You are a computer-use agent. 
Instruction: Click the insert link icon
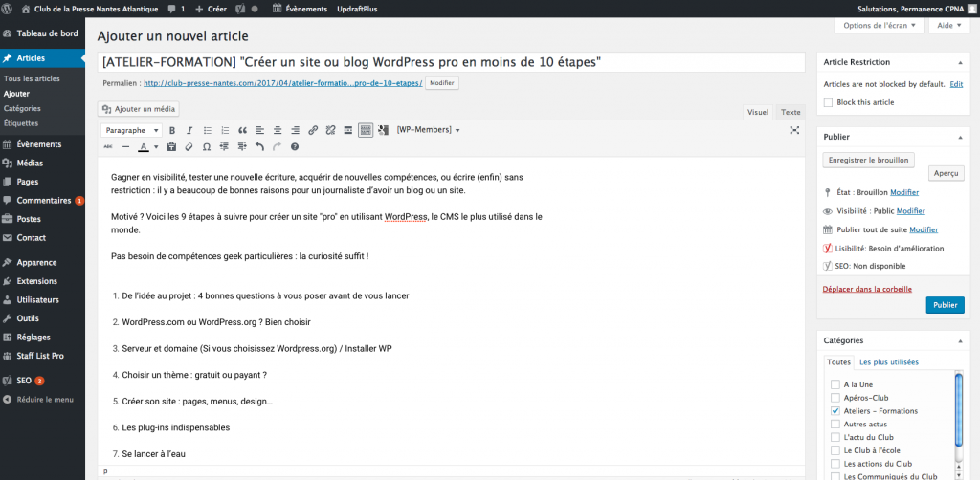(x=313, y=130)
